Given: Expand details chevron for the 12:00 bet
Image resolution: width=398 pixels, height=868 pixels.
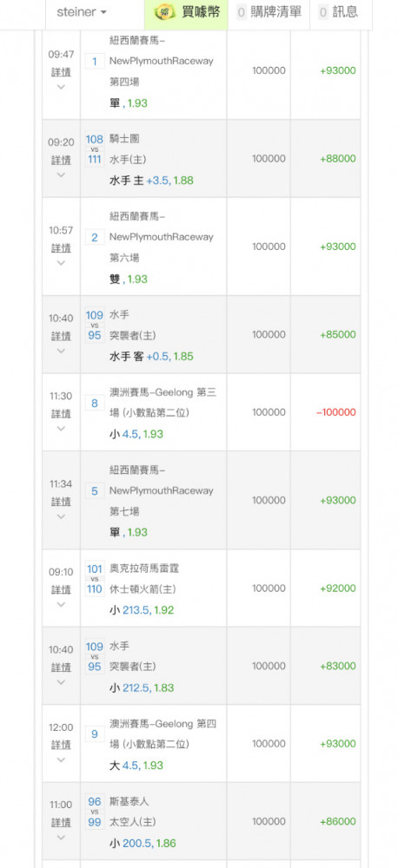Looking at the screenshot, I should pos(61,760).
